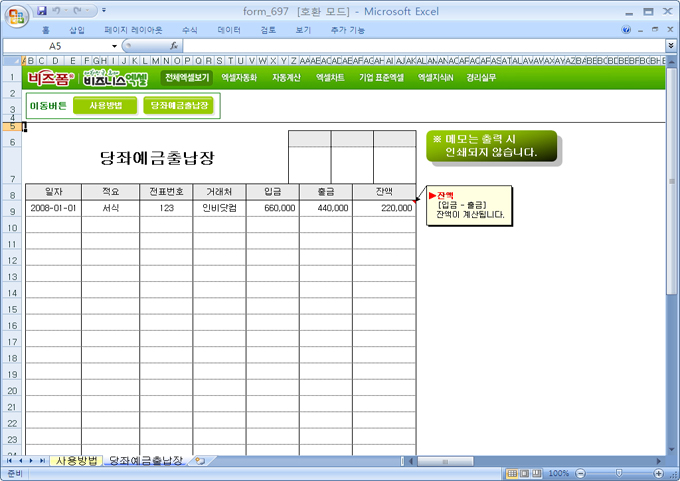Select the 입금 column header cell

pyautogui.click(x=273, y=192)
